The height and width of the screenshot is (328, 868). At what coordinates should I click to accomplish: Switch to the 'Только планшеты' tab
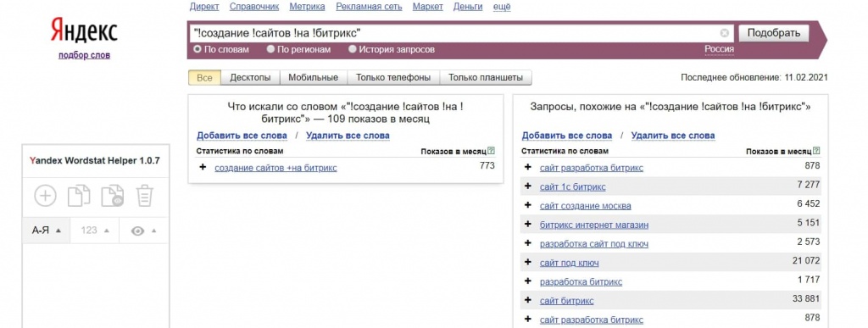[x=486, y=77]
